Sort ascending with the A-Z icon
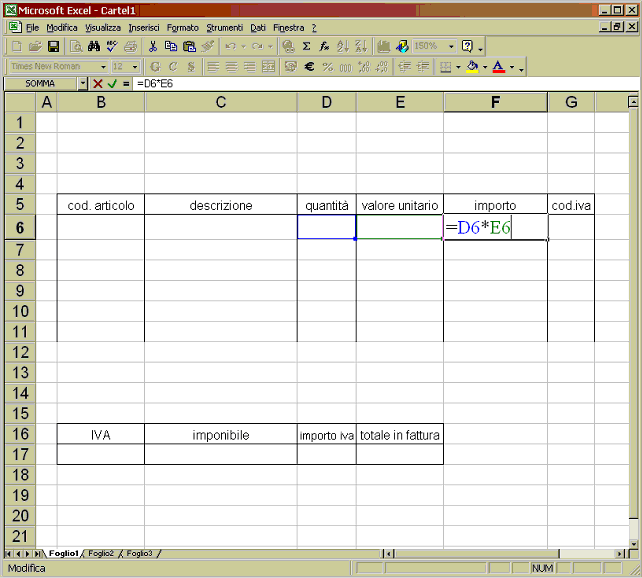The image size is (642, 578). 343,46
